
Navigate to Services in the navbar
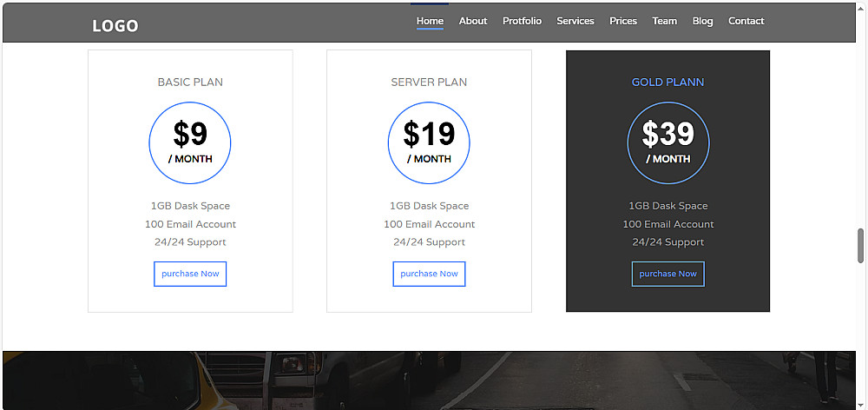pos(575,21)
